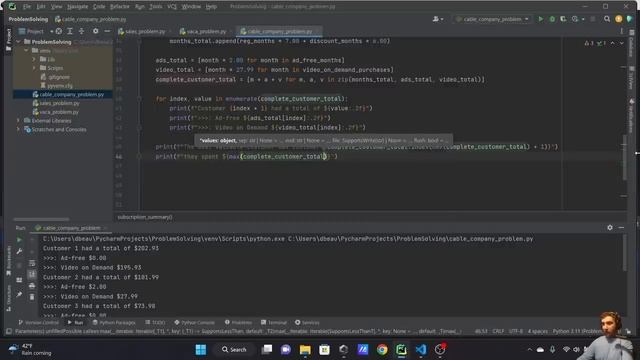Open Project panel settings gear

point(96,31)
